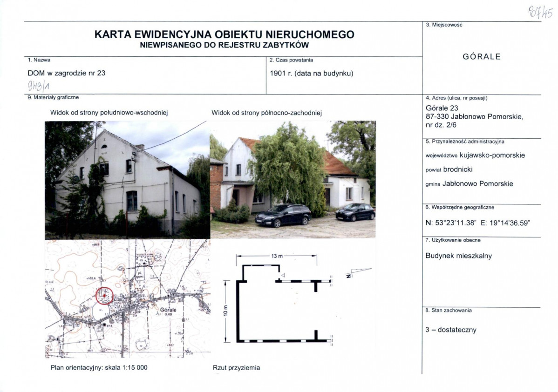This screenshot has height=392, width=558.
Task: Click the parcel number 'nr dz. 2/6'
Action: 441,125
